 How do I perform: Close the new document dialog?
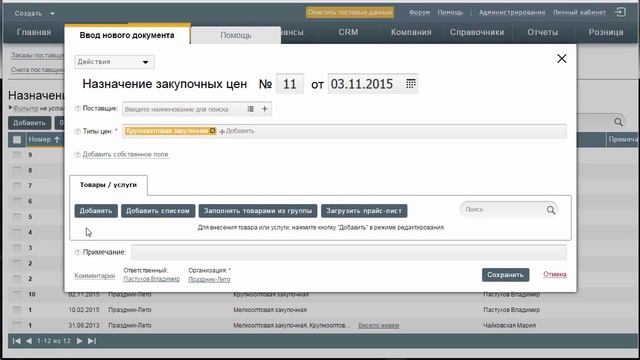(562, 58)
